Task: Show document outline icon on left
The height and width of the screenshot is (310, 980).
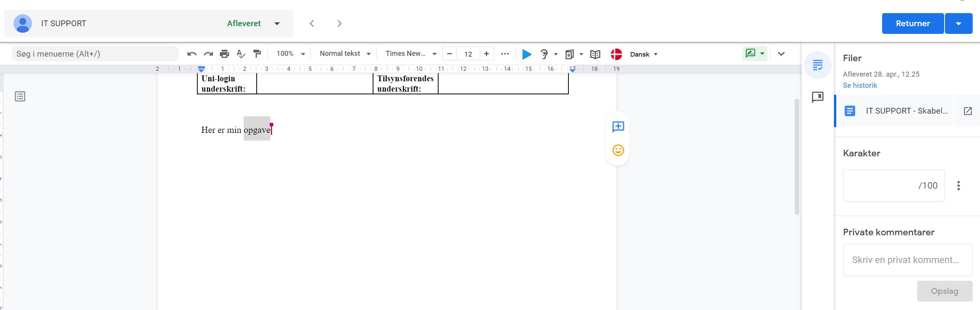Action: [x=20, y=96]
